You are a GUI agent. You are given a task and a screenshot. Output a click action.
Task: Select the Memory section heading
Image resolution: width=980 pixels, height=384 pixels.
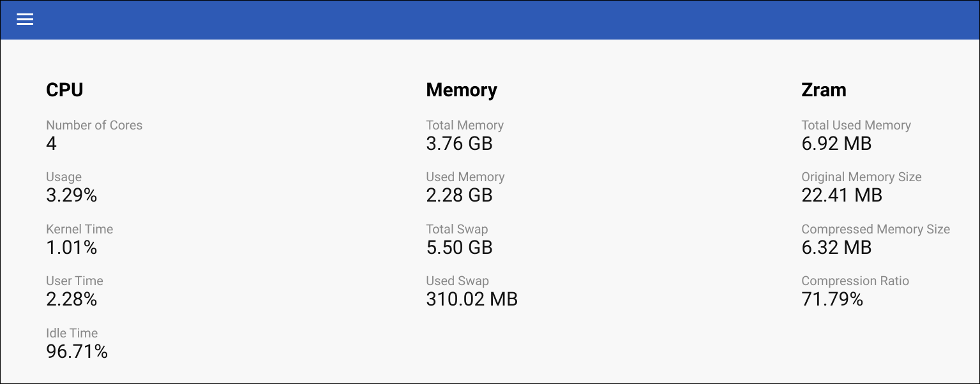(x=461, y=90)
